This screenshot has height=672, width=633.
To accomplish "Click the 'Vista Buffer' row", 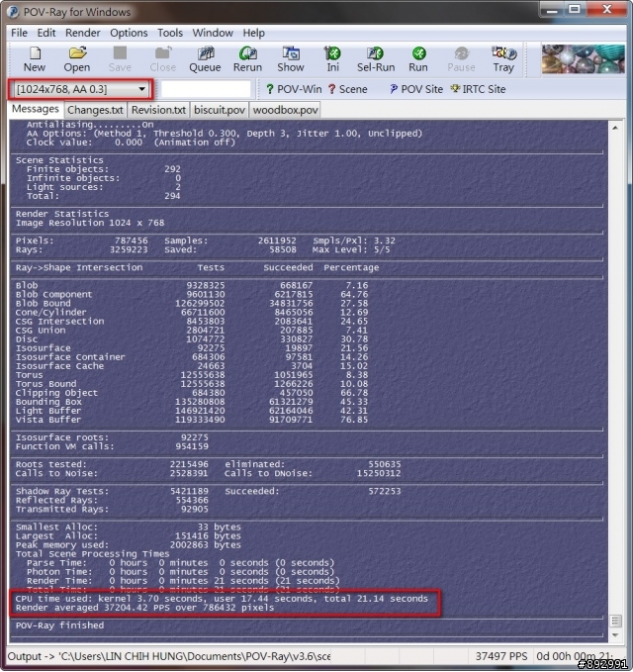I will point(192,420).
